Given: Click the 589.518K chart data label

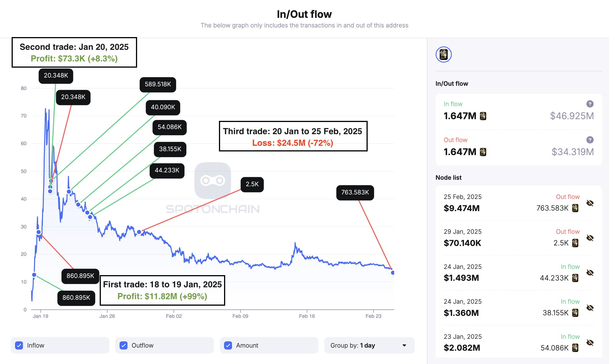Looking at the screenshot, I should [158, 84].
